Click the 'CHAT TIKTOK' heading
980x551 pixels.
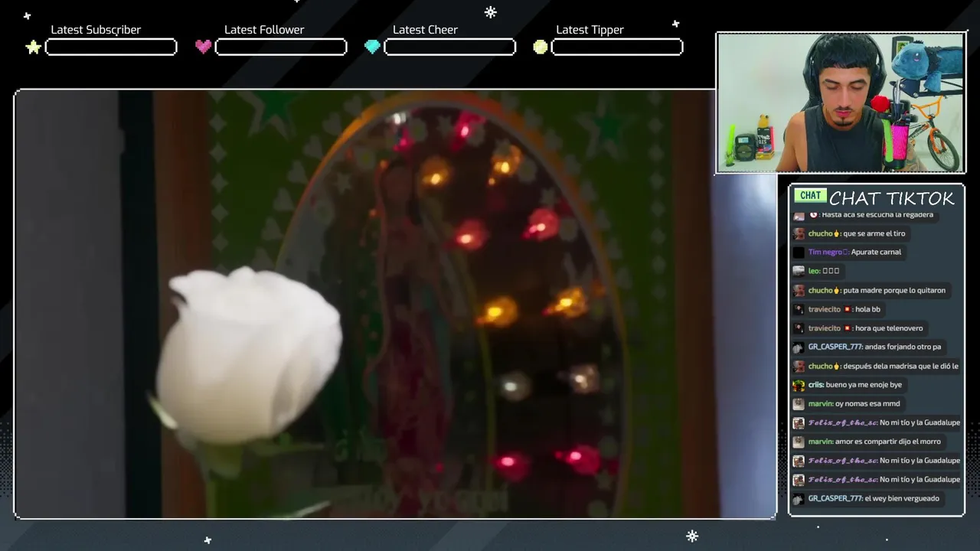[892, 198]
